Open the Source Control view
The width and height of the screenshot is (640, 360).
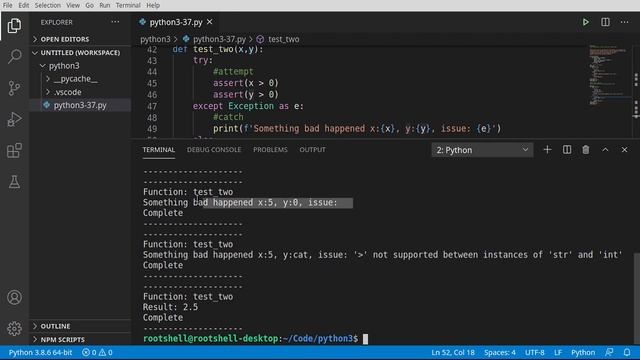coord(14,88)
